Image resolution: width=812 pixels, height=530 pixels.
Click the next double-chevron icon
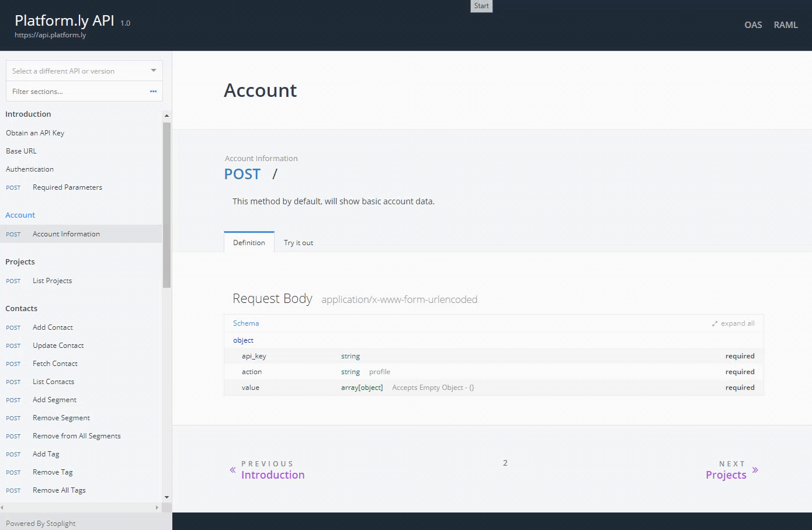[755, 470]
